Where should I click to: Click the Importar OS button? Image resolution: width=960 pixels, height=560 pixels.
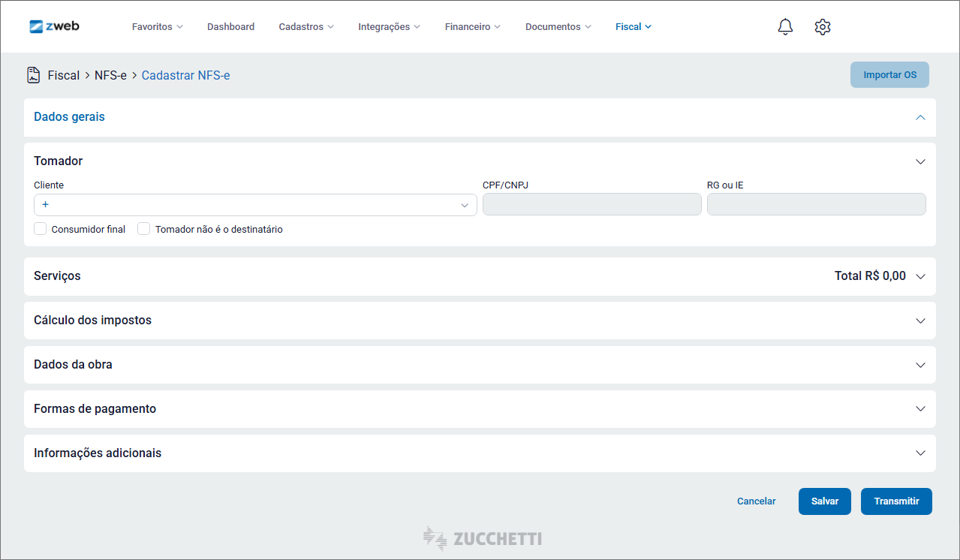point(889,75)
